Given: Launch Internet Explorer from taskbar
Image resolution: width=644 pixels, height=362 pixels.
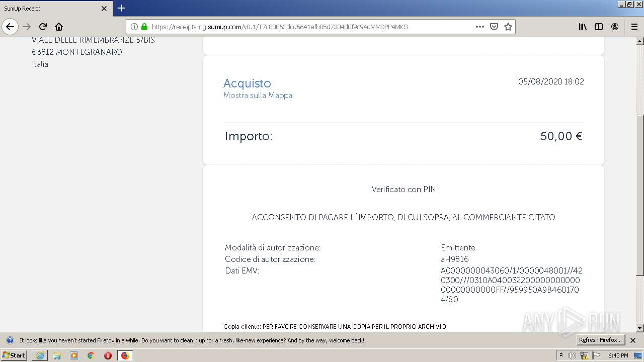Looking at the screenshot, I should (40, 355).
